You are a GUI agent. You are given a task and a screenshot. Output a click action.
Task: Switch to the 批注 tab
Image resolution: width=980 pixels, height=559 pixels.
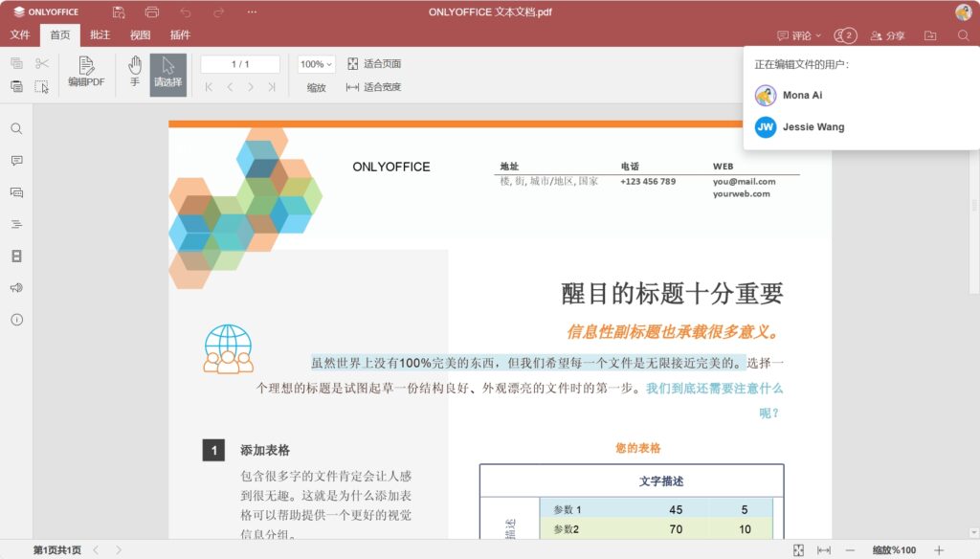(x=100, y=35)
